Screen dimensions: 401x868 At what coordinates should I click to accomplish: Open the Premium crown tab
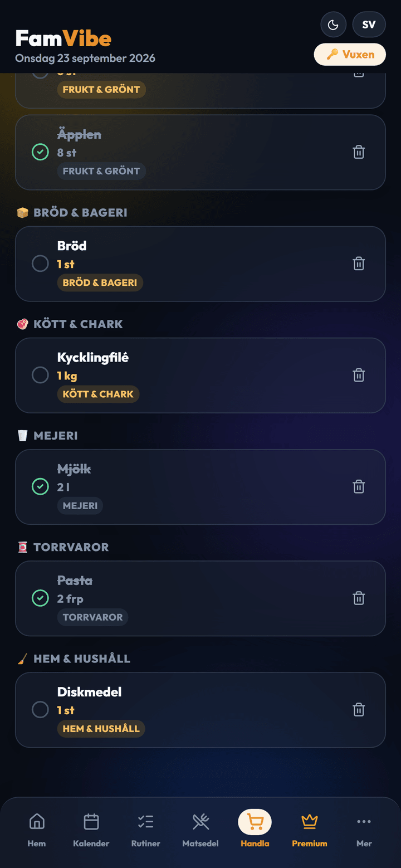pos(310,829)
